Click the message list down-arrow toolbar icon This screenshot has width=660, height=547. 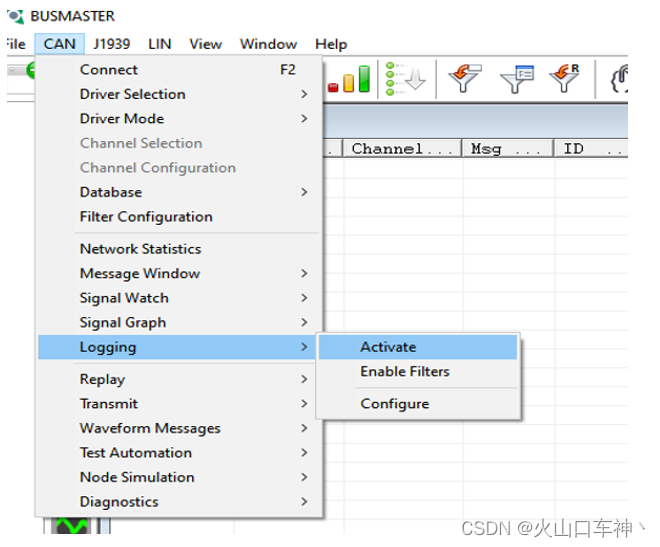pyautogui.click(x=406, y=79)
